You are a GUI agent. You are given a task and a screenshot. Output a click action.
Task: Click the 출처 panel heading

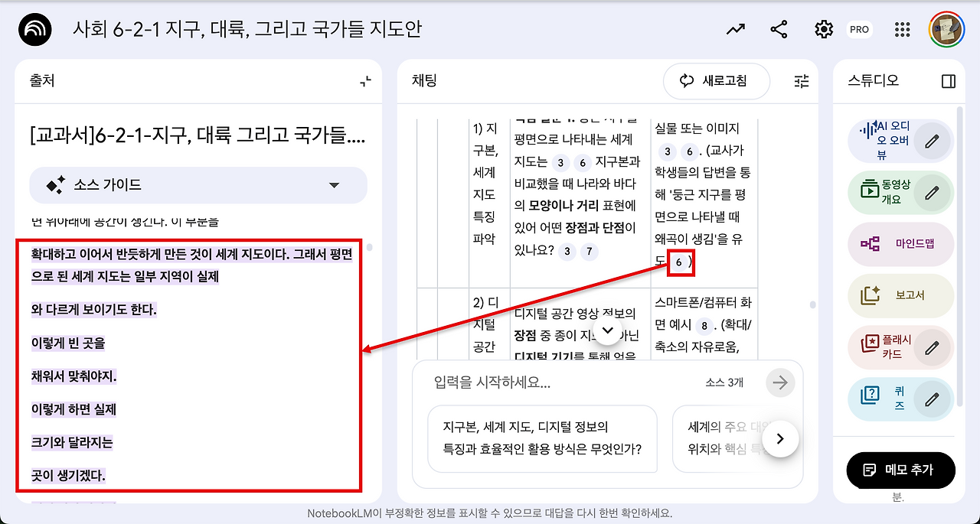42,81
